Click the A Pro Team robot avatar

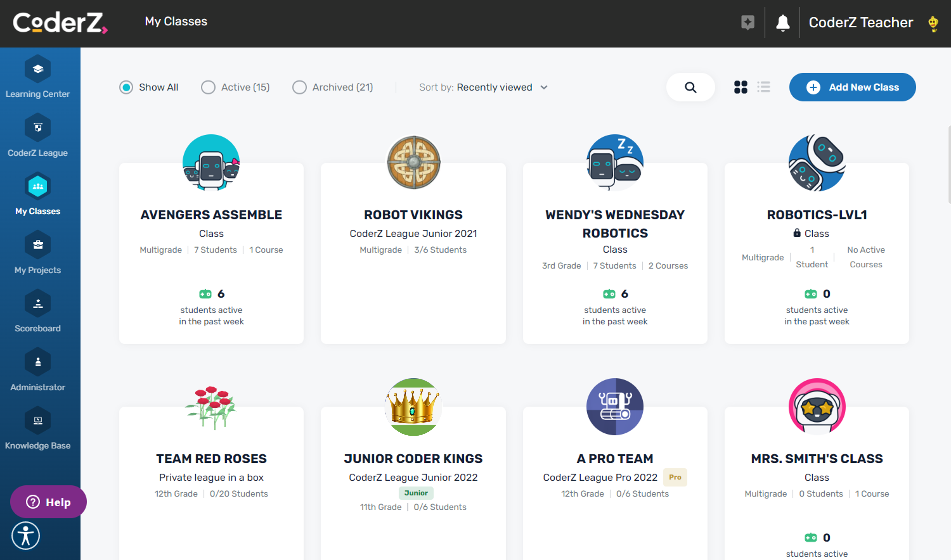(615, 407)
